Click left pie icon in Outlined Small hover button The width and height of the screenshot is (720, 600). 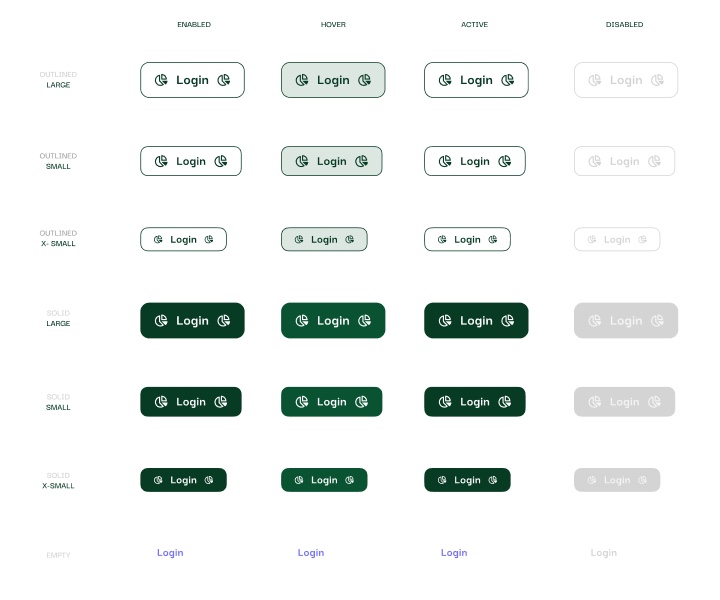click(302, 161)
